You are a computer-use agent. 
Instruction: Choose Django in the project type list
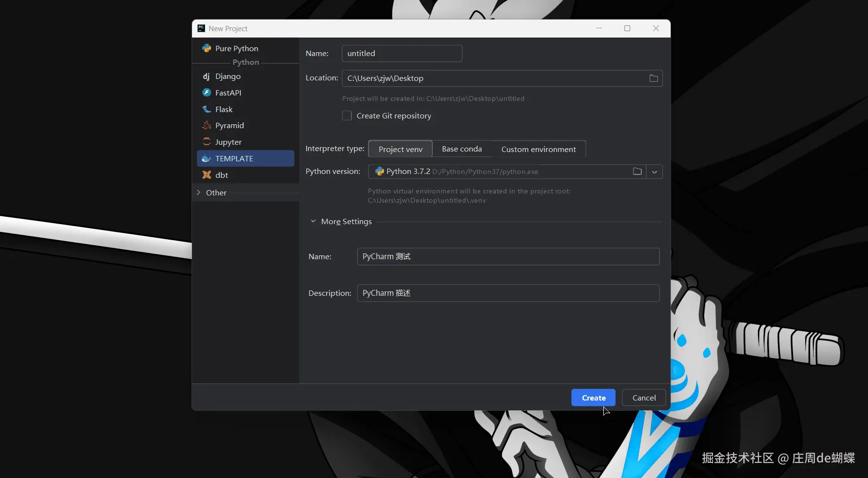pos(246,76)
